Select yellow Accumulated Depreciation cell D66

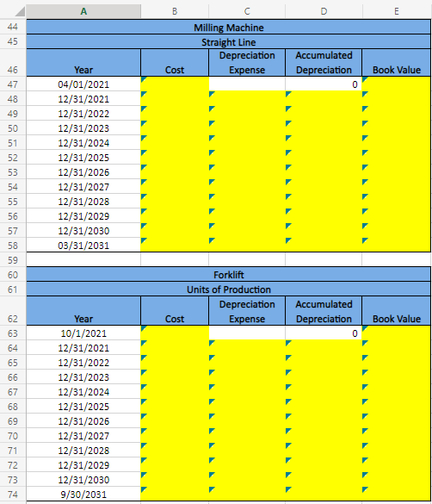click(x=324, y=377)
